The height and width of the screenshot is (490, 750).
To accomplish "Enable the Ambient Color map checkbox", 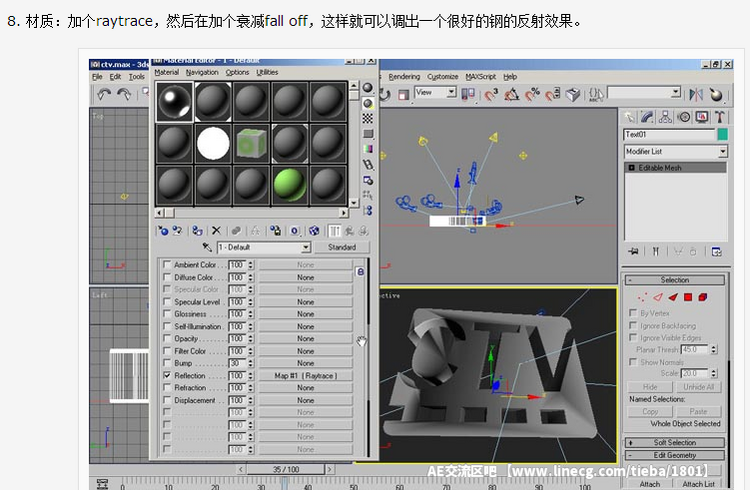I will 166,264.
